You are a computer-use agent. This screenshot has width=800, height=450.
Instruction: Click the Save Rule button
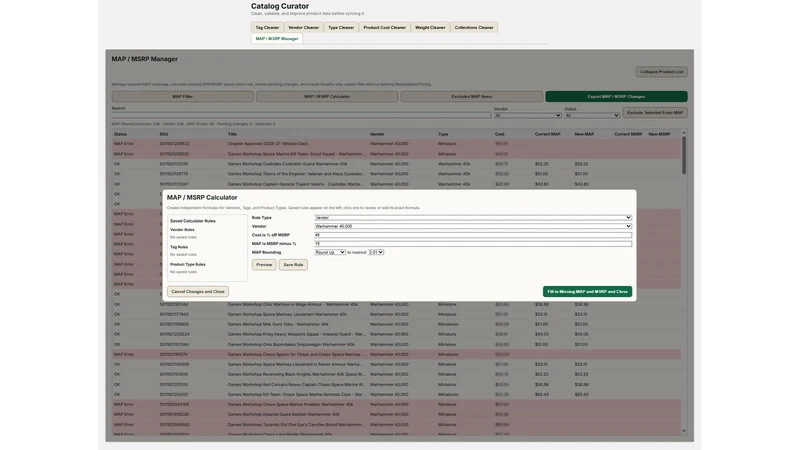point(293,265)
